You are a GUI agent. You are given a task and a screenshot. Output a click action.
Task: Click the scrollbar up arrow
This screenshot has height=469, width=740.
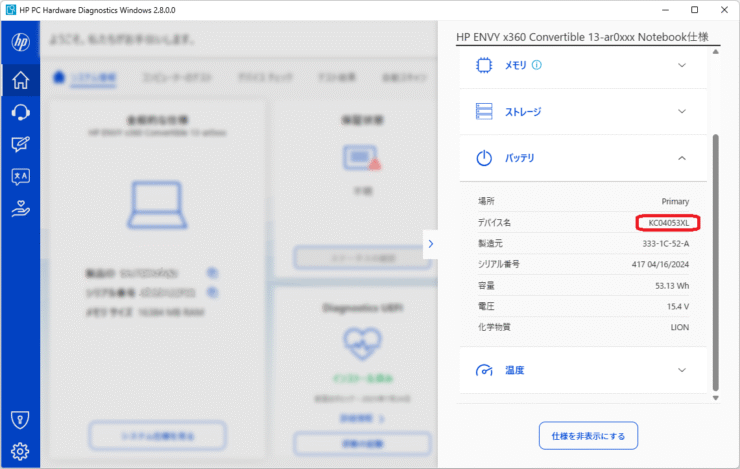715,52
